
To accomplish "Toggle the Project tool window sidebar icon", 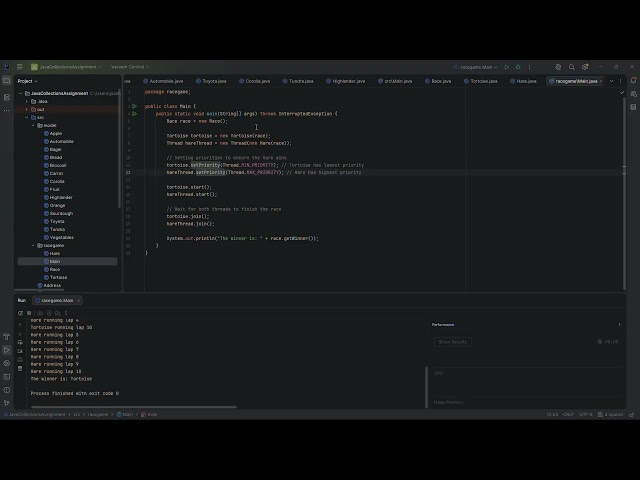I will pyautogui.click(x=7, y=81).
